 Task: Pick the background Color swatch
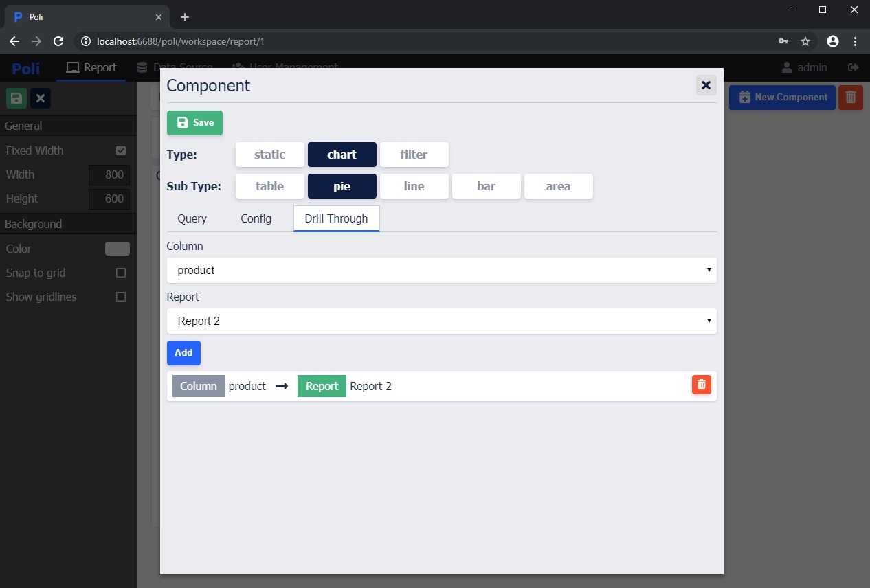coord(117,249)
